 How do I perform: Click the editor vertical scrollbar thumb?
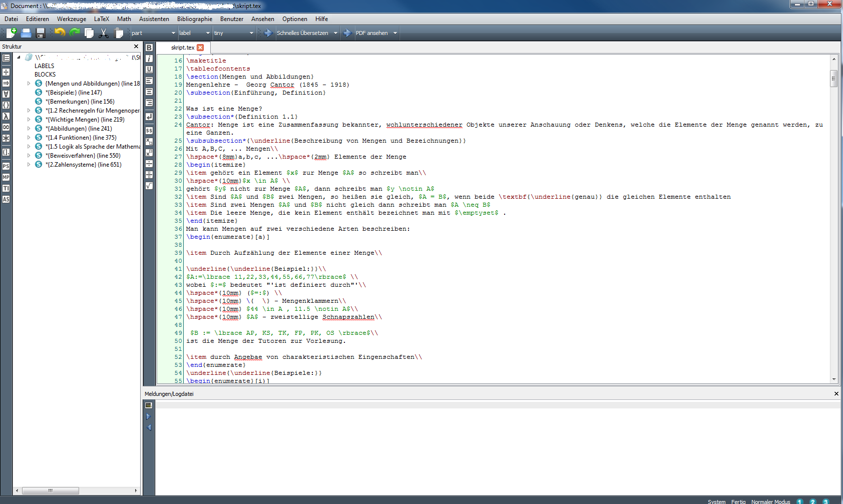pyautogui.click(x=833, y=79)
